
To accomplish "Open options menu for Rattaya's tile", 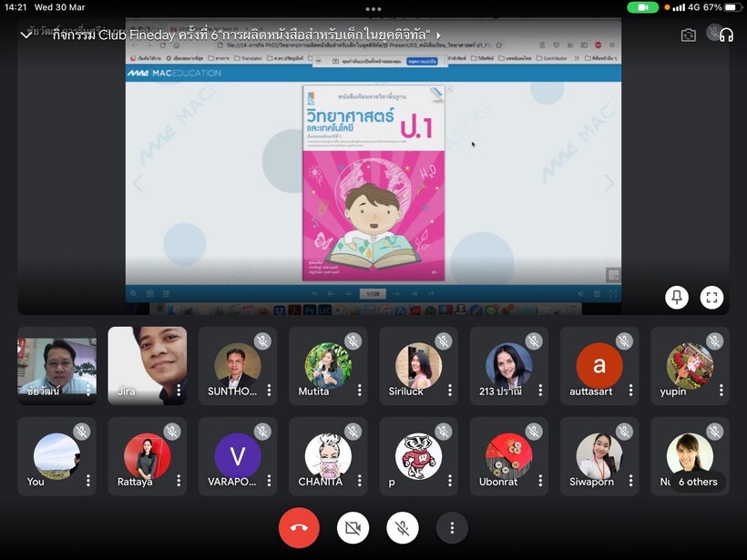I will coord(179,481).
